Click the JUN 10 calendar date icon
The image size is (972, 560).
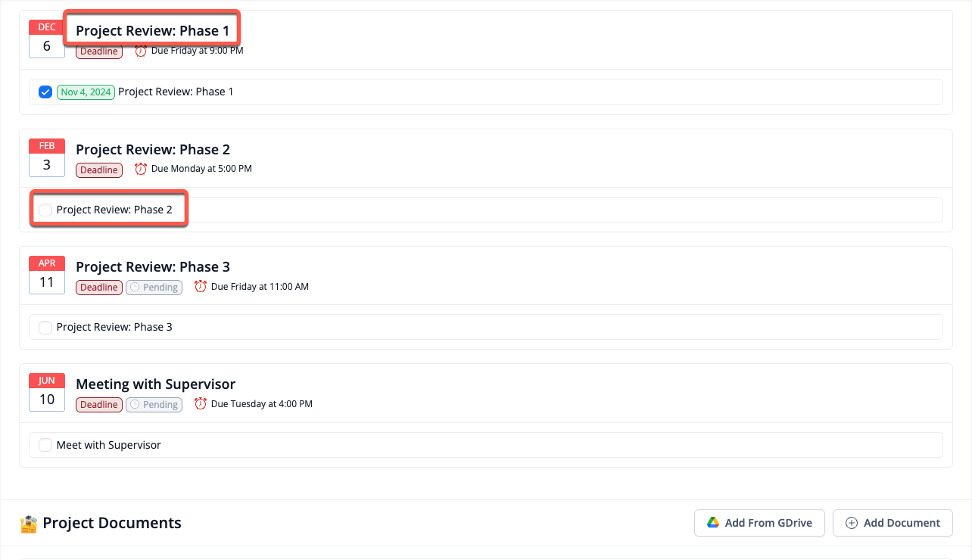[x=47, y=392]
